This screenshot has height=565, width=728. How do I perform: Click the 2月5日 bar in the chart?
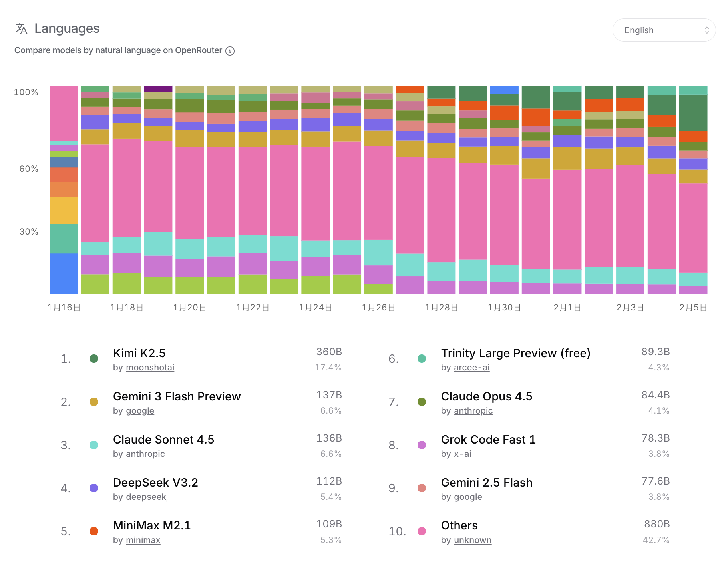[693, 190]
